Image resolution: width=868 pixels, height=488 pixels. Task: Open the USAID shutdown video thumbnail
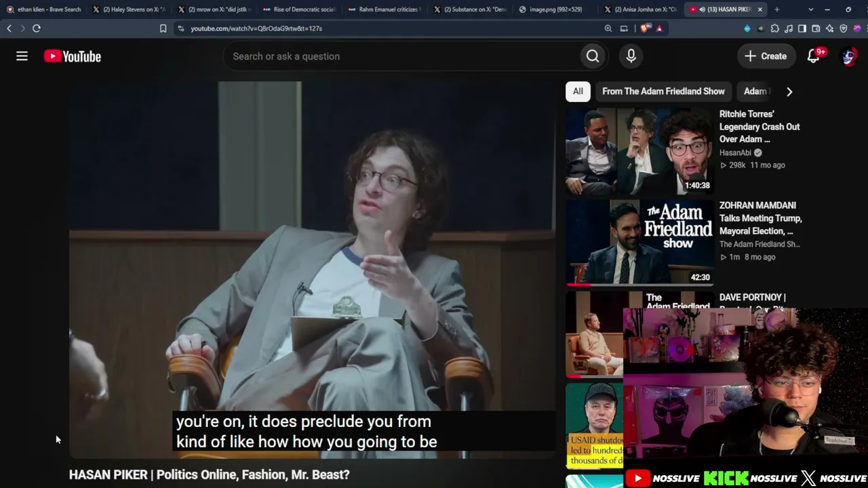click(x=595, y=426)
